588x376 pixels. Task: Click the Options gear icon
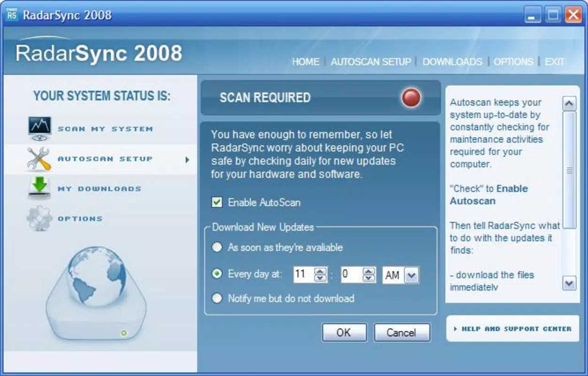tap(39, 219)
